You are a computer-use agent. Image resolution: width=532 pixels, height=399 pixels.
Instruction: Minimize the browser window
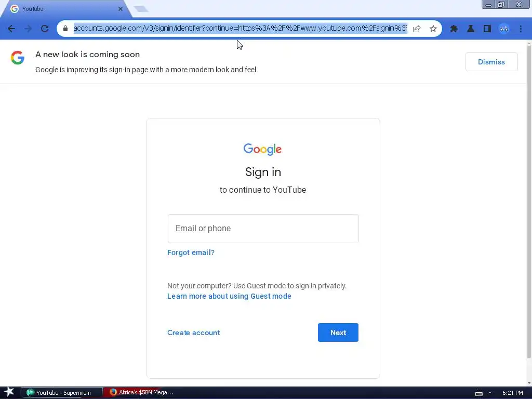[x=488, y=4]
